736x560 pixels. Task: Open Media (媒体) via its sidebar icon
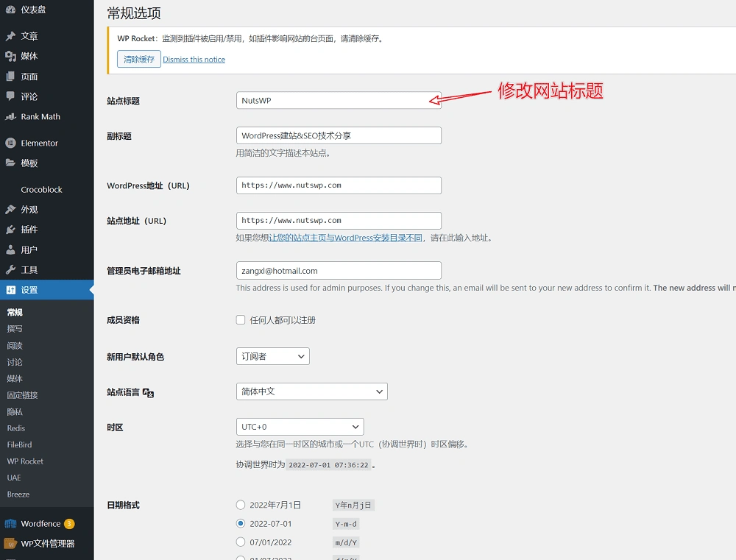click(10, 56)
